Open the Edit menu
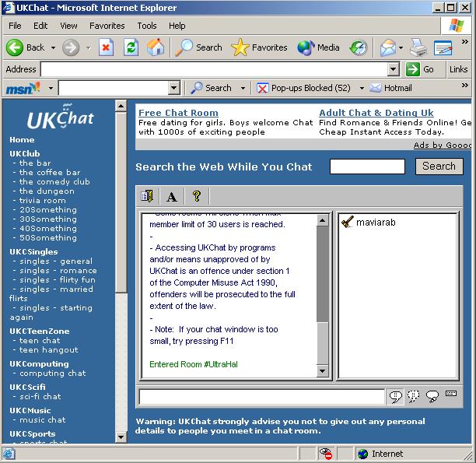Screen dimensions: 476x463 click(x=40, y=26)
